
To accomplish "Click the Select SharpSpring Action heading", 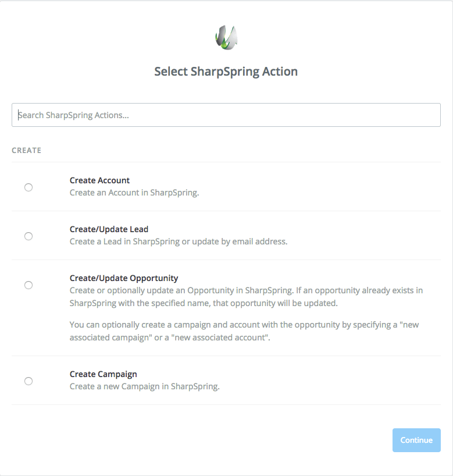I will click(x=226, y=72).
